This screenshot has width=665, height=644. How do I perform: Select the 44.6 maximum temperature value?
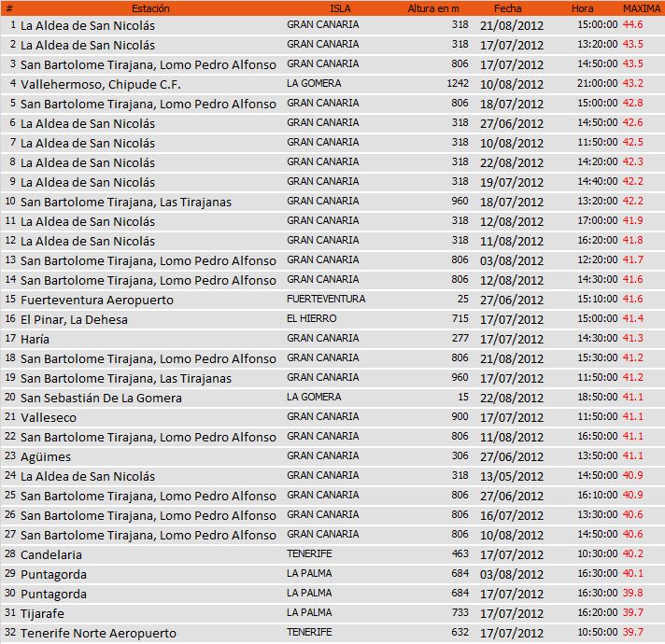coord(632,25)
